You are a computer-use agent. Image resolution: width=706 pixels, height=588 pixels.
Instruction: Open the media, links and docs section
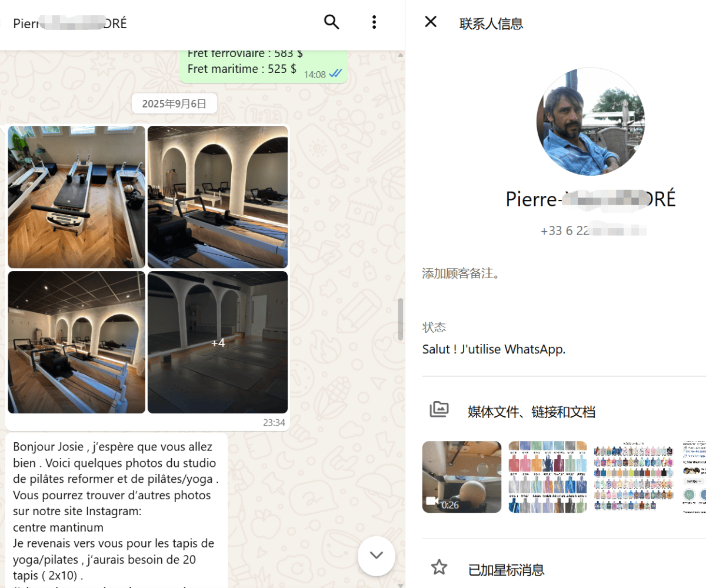[531, 412]
